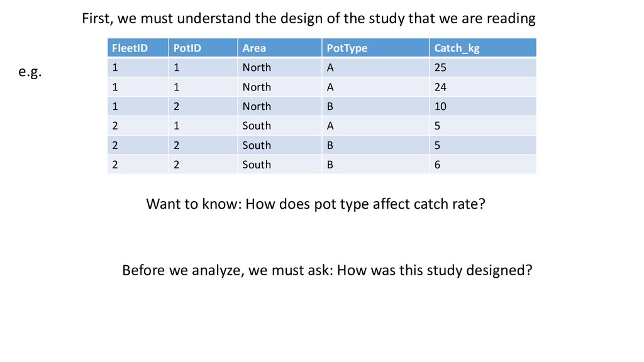The height and width of the screenshot is (362, 644).
Task: Click the slide title about study design
Action: (308, 18)
